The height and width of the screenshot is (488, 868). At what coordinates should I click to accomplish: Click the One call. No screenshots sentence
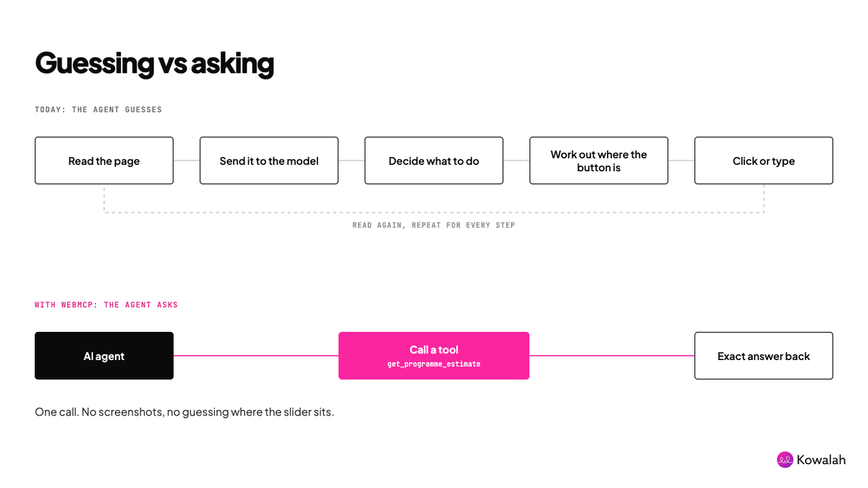click(x=184, y=412)
